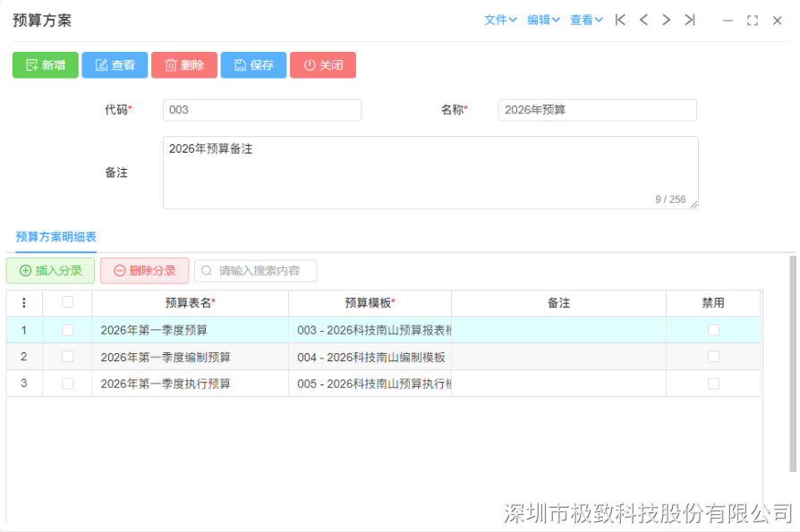Screen dimensions: 800x532
Task: Toggle 禁用 checkbox for 2026年第一季度预算
Action: pyautogui.click(x=713, y=330)
